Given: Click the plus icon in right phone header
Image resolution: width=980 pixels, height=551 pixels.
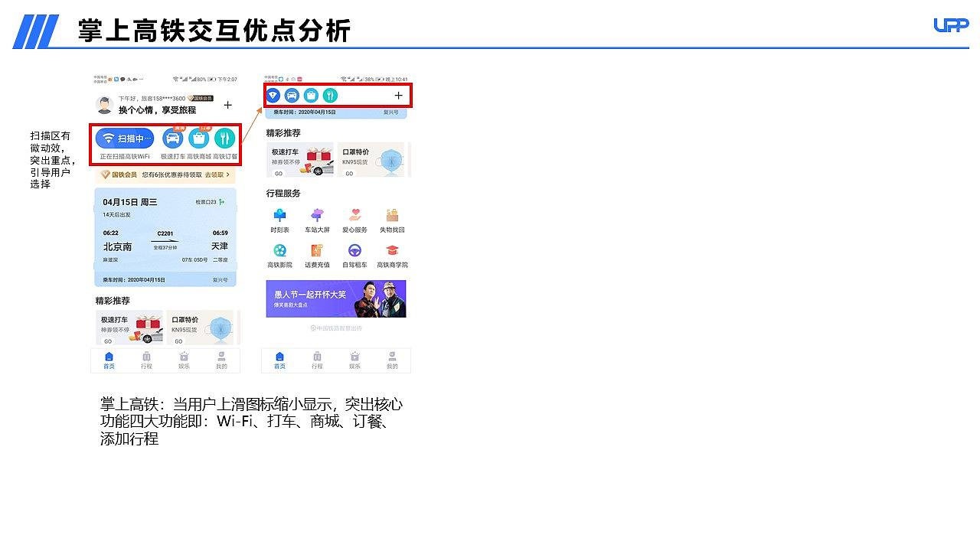Looking at the screenshot, I should 399,96.
